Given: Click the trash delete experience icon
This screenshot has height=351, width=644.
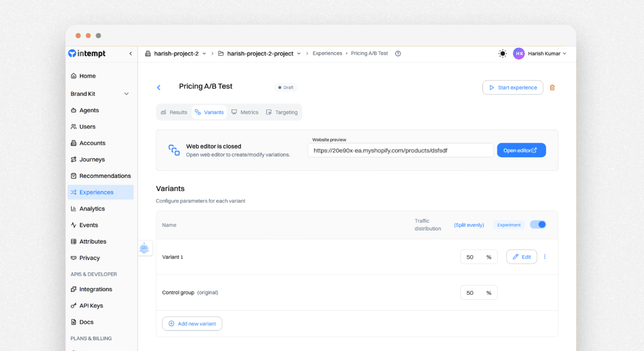Looking at the screenshot, I should pyautogui.click(x=552, y=88).
